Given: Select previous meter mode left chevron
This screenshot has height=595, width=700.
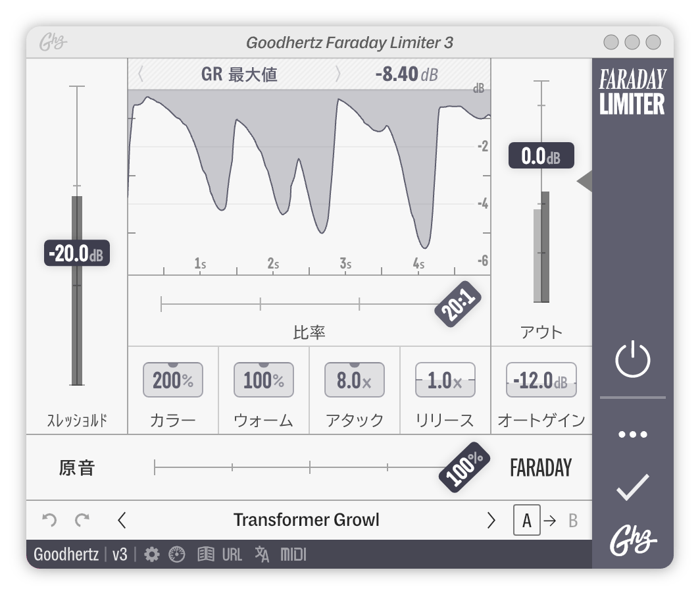Looking at the screenshot, I should pos(141,74).
